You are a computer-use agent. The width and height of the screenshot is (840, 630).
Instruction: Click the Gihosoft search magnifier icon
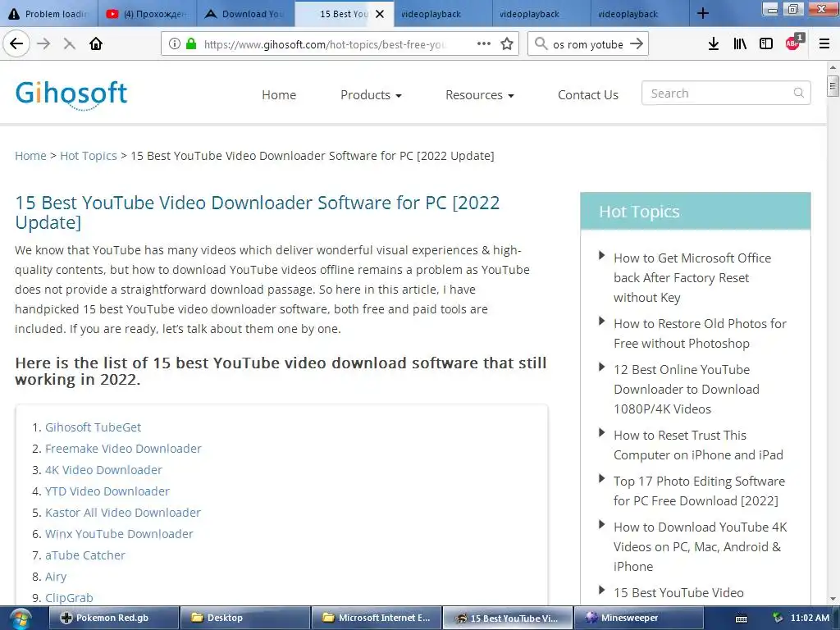(x=798, y=93)
